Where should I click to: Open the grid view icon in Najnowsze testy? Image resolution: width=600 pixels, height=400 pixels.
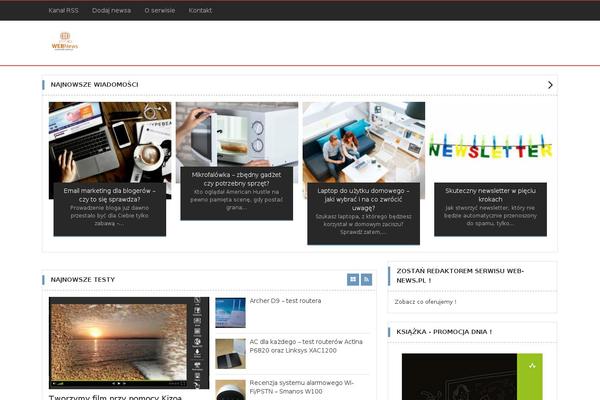click(353, 279)
